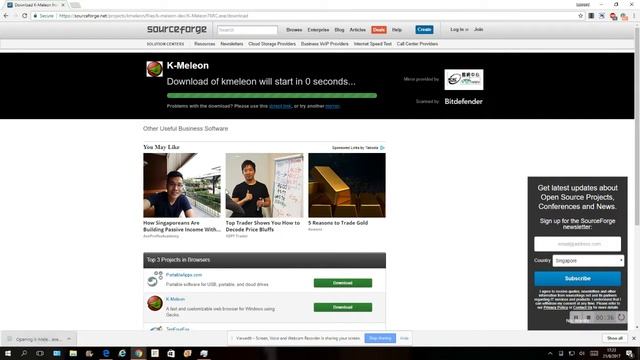Click the recorder's circular restart icon
The width and height of the screenshot is (640, 360).
(621, 317)
